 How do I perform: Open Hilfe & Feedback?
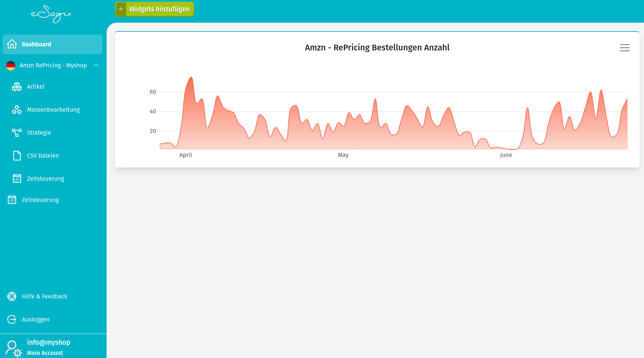pos(45,296)
